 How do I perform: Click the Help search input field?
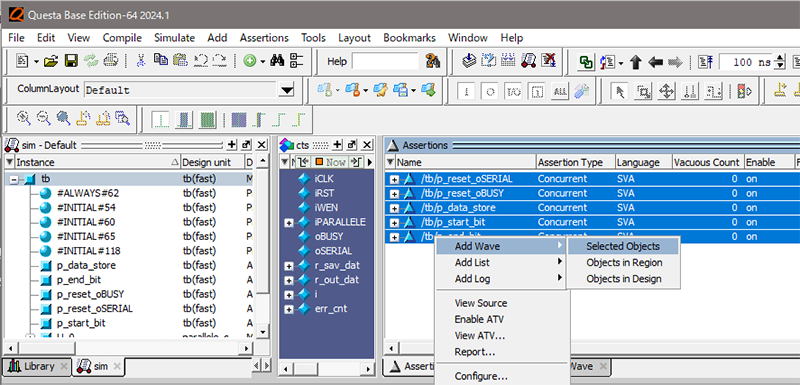[x=385, y=62]
